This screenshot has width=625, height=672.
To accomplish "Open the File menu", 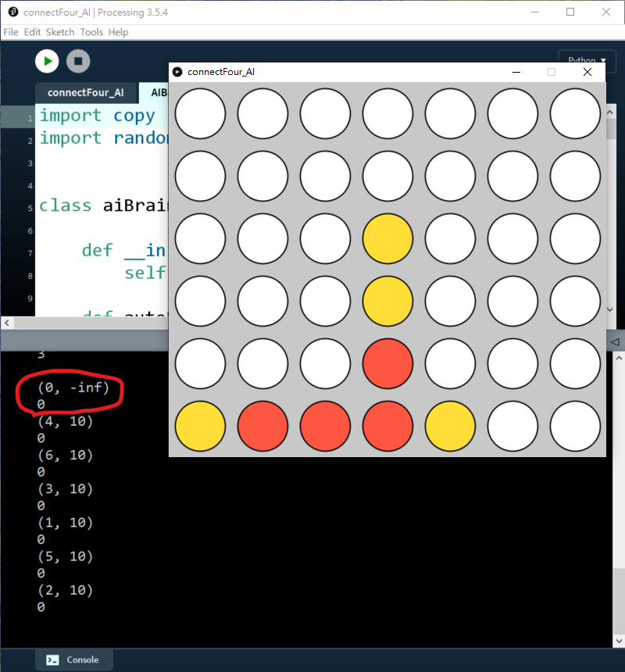I will point(10,32).
